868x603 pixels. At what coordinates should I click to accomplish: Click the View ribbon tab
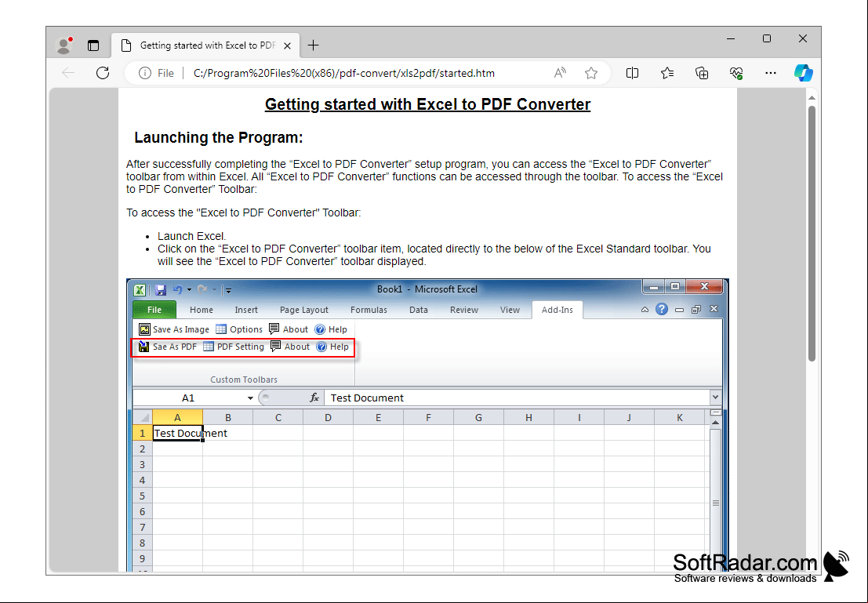(x=510, y=310)
